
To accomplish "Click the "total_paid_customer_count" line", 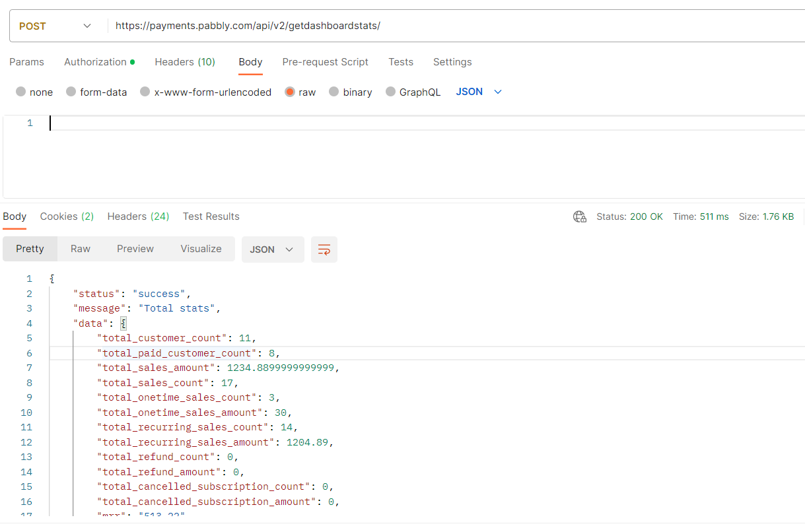I will click(x=189, y=353).
